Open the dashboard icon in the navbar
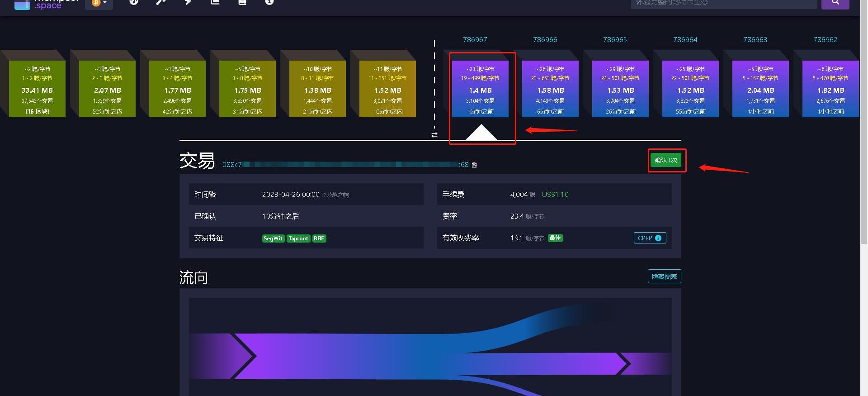Screen dimensions: 868x396 tap(133, 2)
